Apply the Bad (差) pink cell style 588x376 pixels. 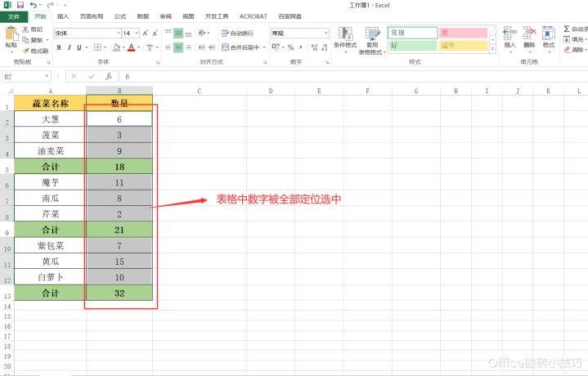point(463,33)
